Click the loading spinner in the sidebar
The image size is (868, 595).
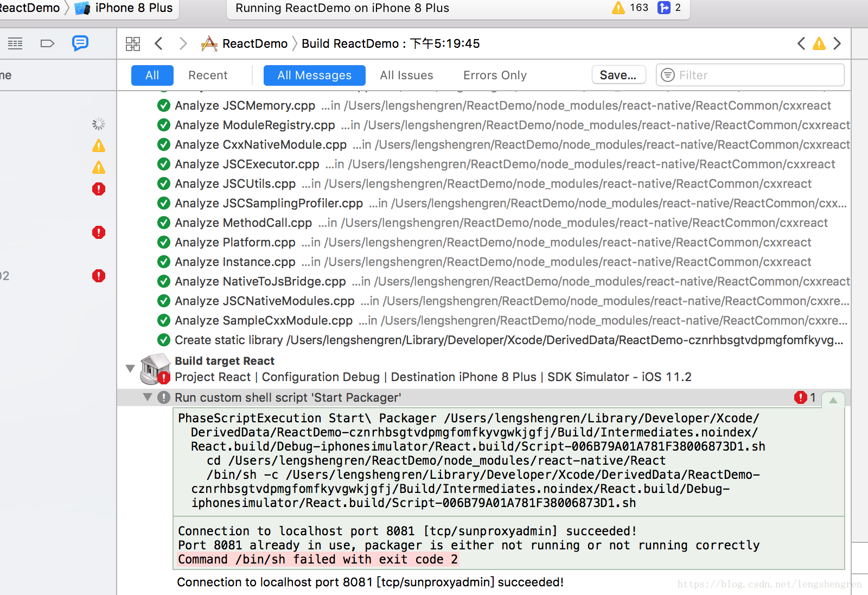click(99, 124)
